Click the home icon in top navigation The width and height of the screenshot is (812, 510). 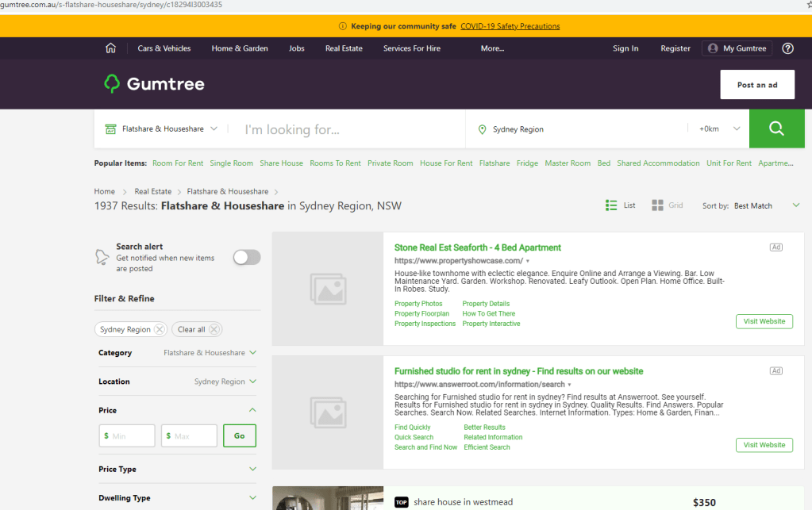coord(110,48)
